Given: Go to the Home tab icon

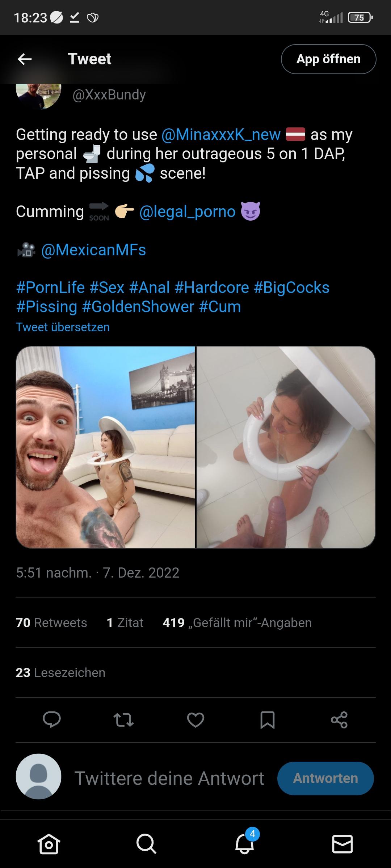Looking at the screenshot, I should point(49,844).
